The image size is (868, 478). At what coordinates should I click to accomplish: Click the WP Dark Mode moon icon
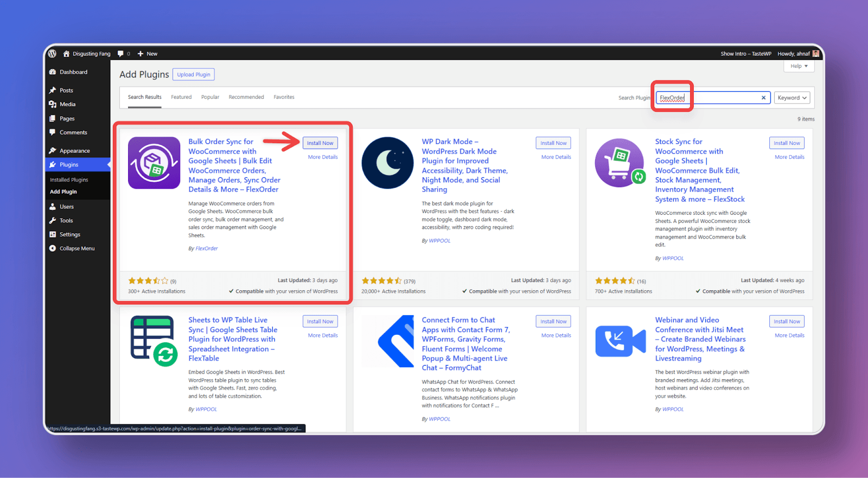pyautogui.click(x=387, y=163)
